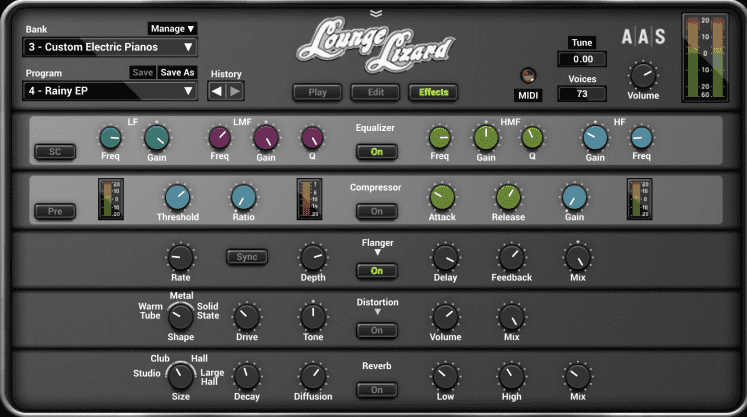The image size is (747, 417).
Task: Click the compressor Attack knob
Action: point(442,197)
